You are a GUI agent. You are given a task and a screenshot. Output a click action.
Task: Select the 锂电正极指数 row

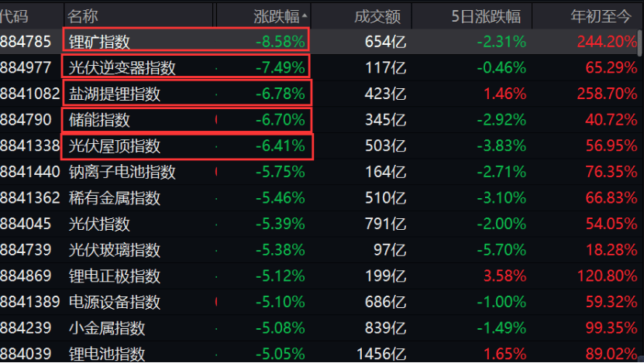(320, 276)
